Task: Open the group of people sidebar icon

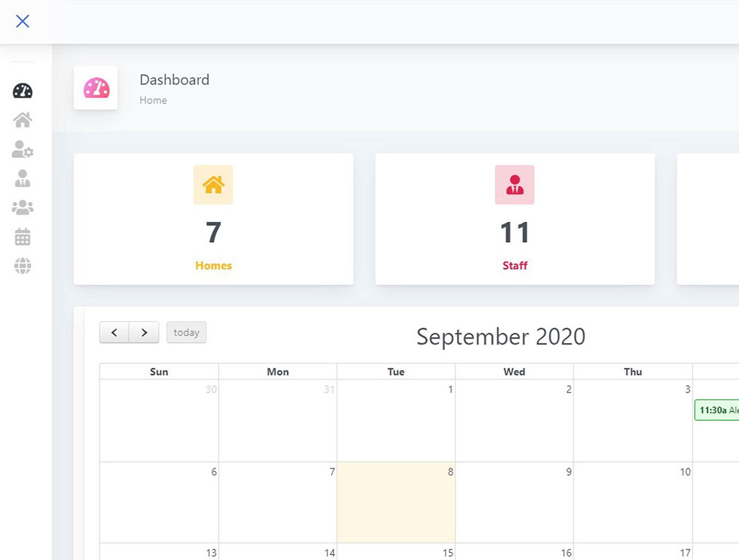Action: pyautogui.click(x=22, y=207)
